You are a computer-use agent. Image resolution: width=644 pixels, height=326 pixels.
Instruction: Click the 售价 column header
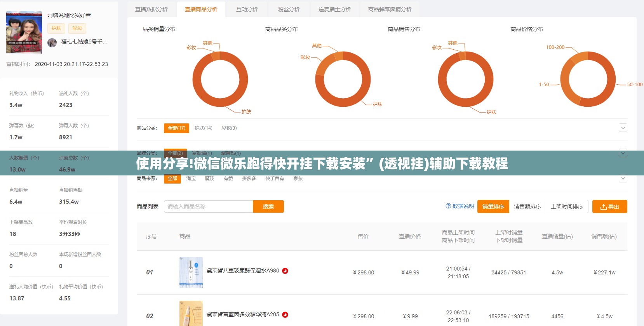pos(363,236)
